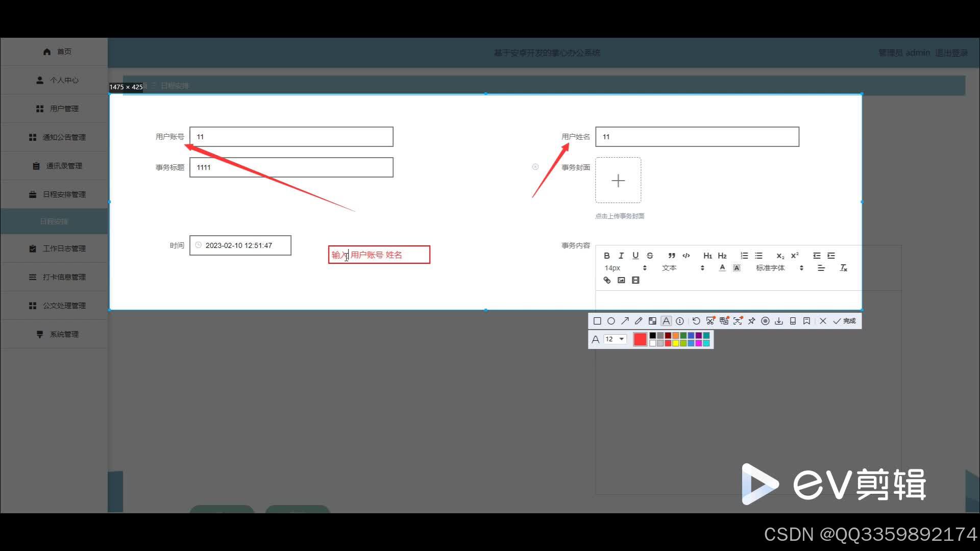The width and height of the screenshot is (980, 551).
Task: Toggle italic in the rich text editor
Action: pos(621,256)
